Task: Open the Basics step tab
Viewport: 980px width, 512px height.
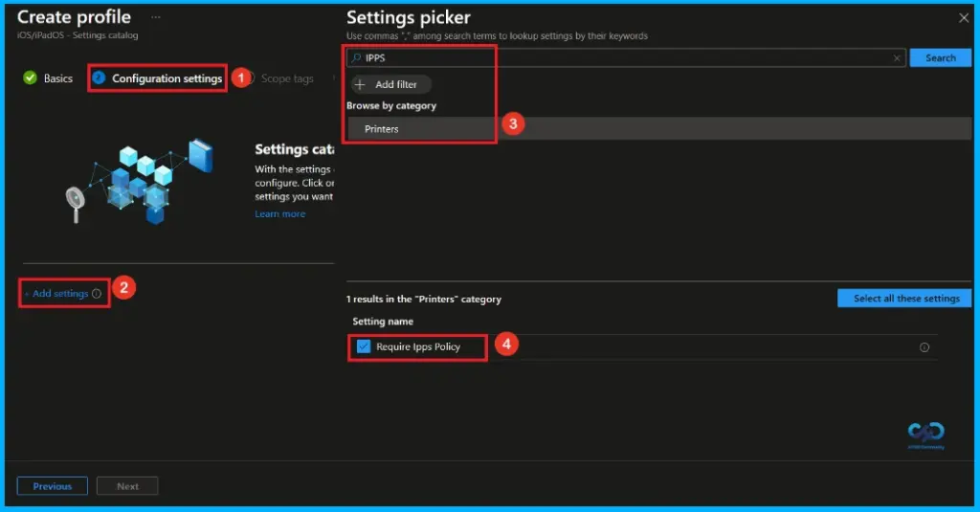Action: click(x=48, y=78)
